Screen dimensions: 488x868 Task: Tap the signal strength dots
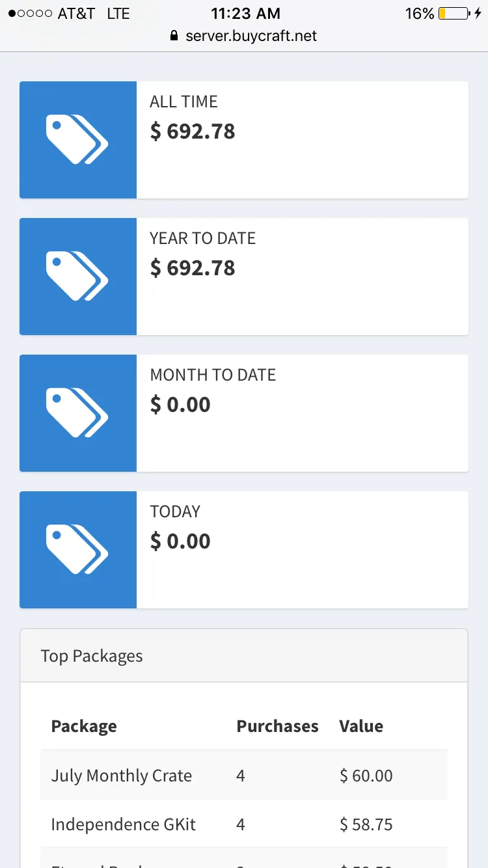30,13
